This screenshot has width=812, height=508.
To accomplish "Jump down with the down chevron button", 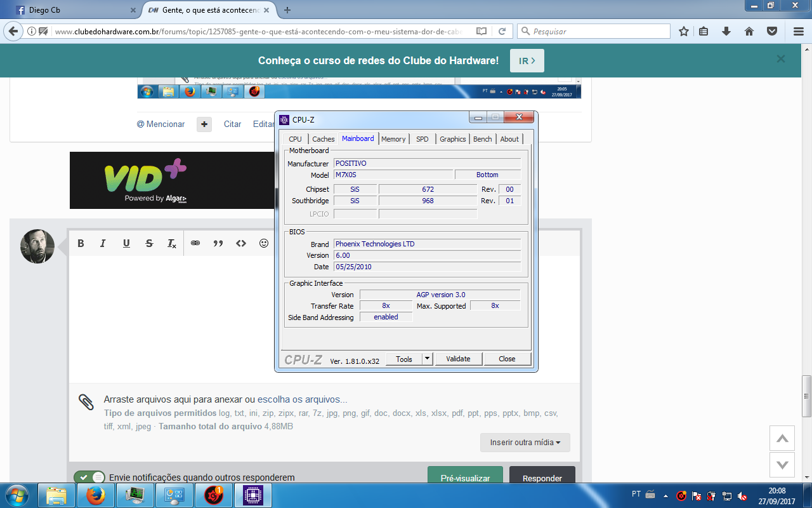I will [782, 465].
